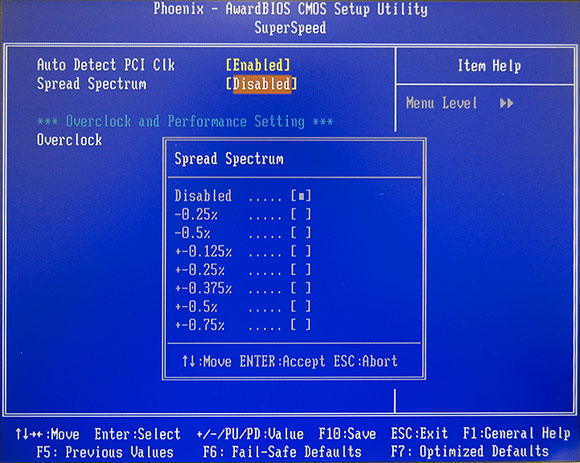Screen dimensions: 580x463
Task: Click F6: Fail-Safe Defaults in footer
Action: (x=282, y=452)
